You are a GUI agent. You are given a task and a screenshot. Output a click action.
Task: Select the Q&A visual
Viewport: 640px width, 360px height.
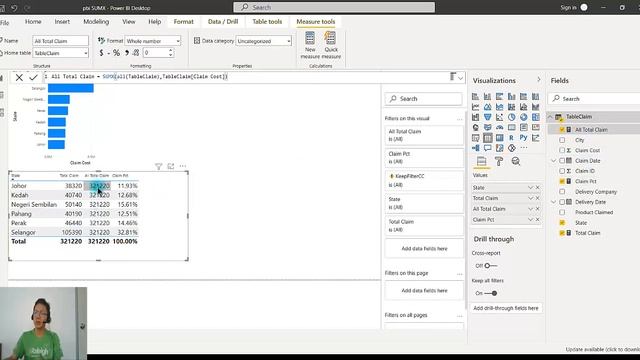click(487, 148)
